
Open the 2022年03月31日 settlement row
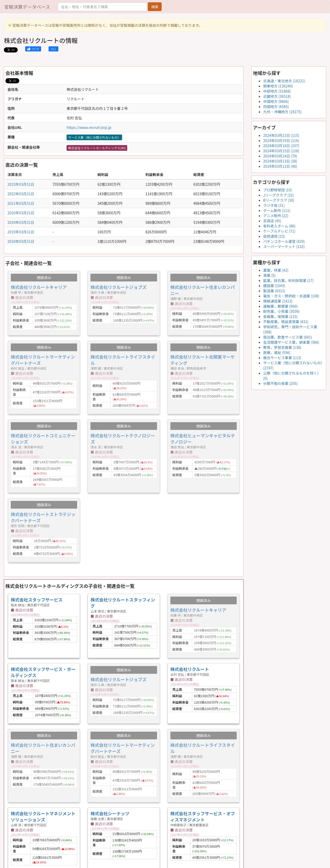(21, 194)
